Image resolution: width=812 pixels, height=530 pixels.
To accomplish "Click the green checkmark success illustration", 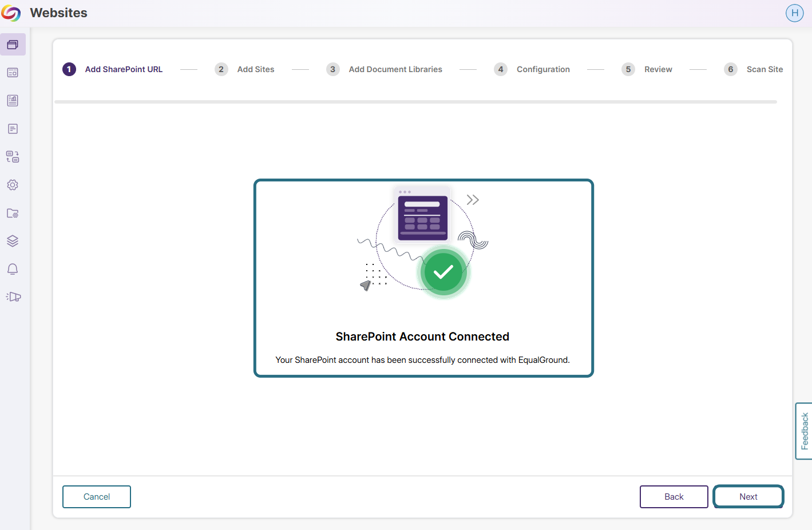I will point(443,272).
